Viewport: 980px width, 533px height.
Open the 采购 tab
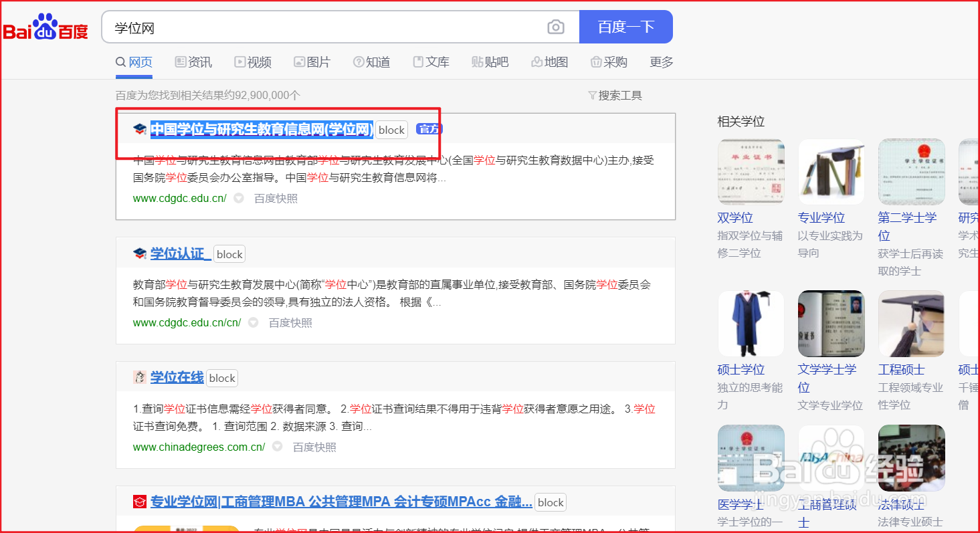tap(609, 62)
